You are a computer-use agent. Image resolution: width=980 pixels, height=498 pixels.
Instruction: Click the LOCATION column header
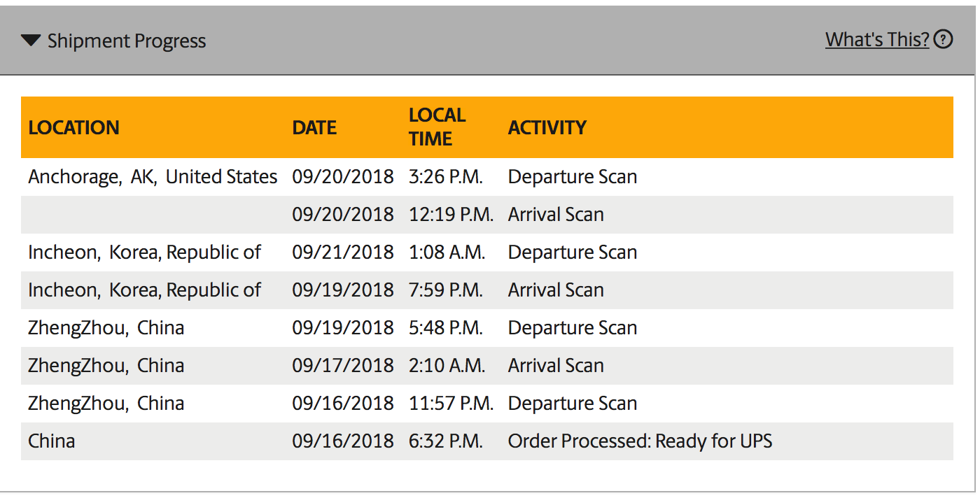(x=73, y=127)
